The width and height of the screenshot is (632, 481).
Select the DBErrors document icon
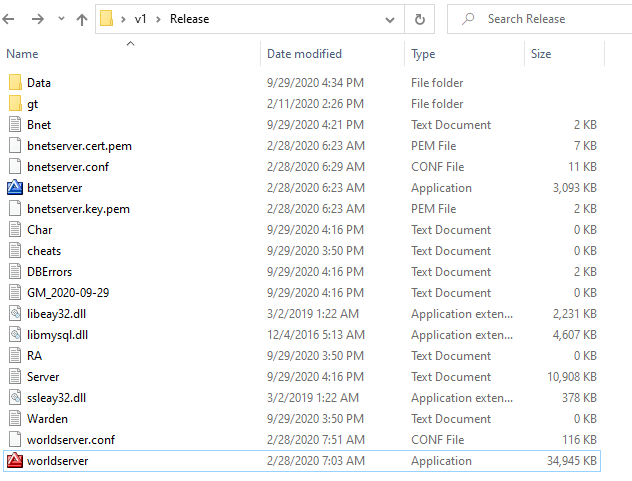click(15, 271)
